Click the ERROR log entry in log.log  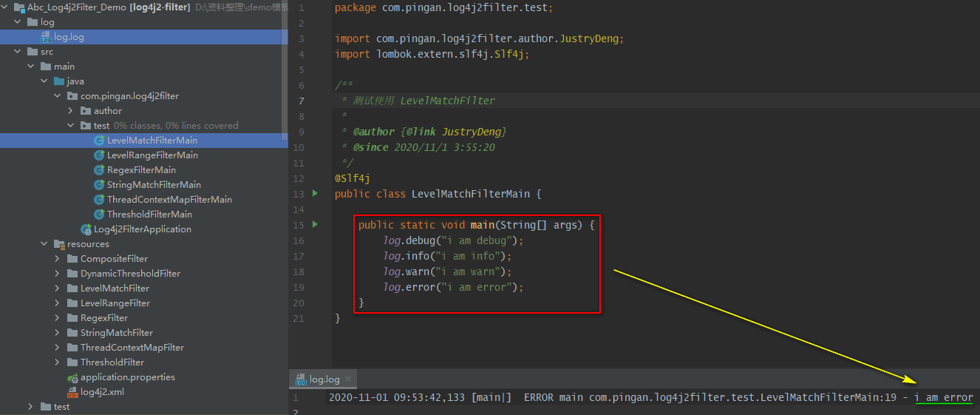click(650, 398)
